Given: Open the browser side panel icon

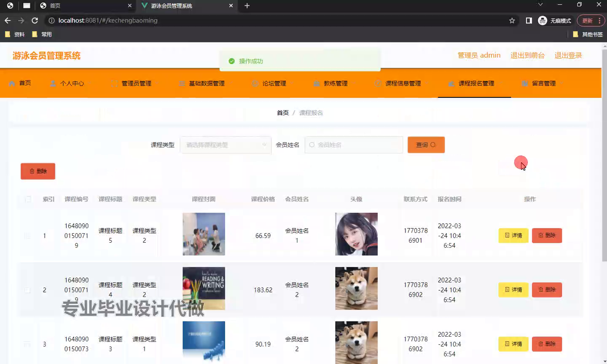Looking at the screenshot, I should click(529, 20).
